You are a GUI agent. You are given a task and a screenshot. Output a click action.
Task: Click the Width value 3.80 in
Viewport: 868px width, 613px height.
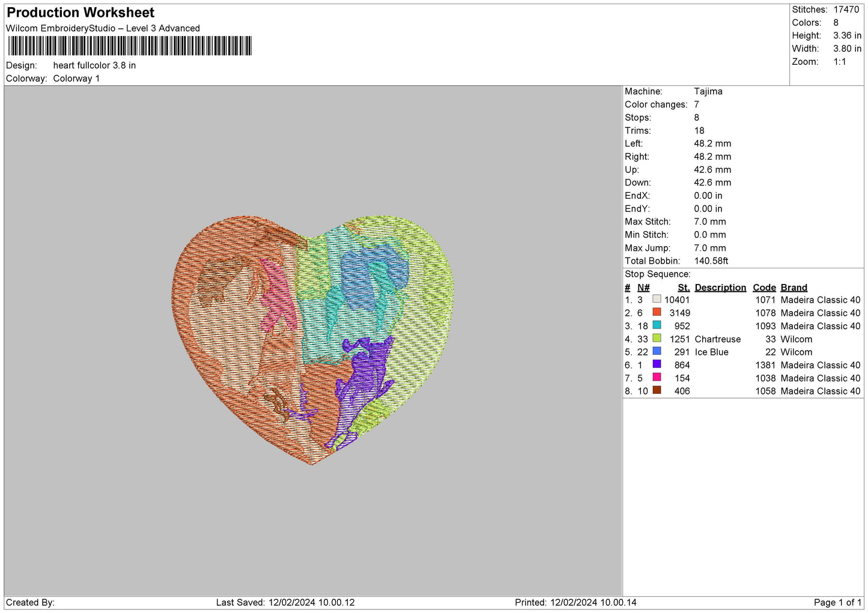coord(847,49)
